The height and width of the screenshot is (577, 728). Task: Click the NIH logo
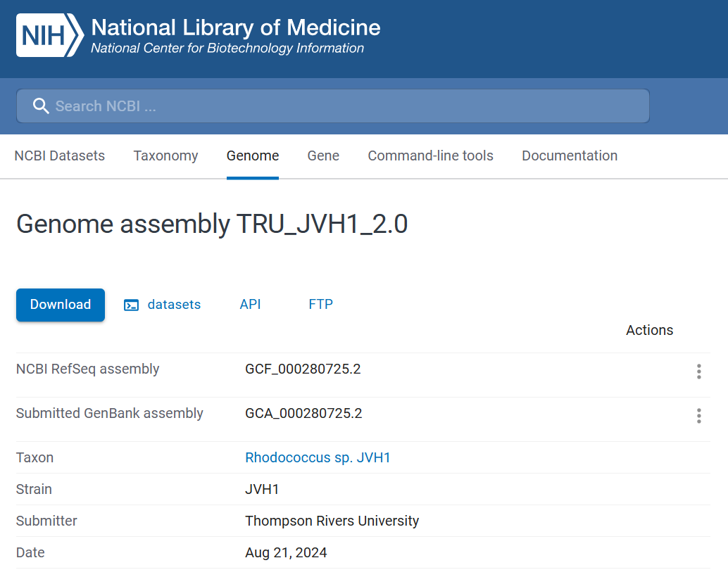49,35
